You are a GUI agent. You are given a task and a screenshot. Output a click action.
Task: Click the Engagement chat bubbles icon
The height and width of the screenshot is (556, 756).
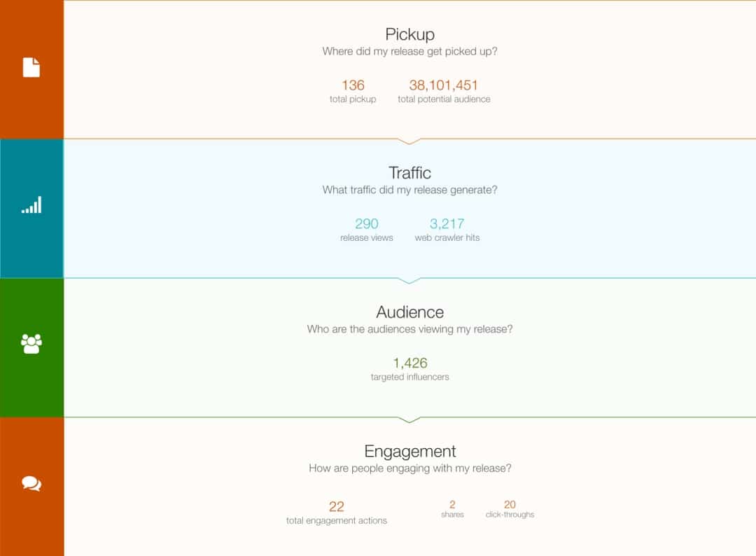pyautogui.click(x=31, y=483)
